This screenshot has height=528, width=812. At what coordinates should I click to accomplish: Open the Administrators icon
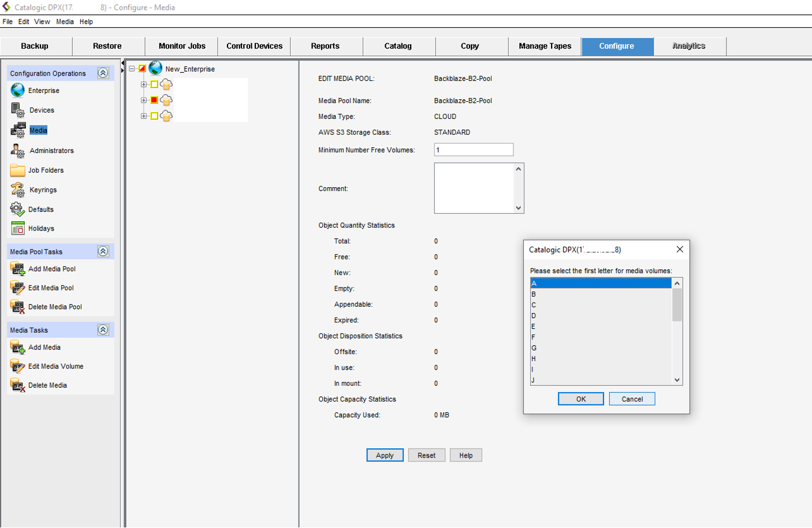[x=18, y=150]
